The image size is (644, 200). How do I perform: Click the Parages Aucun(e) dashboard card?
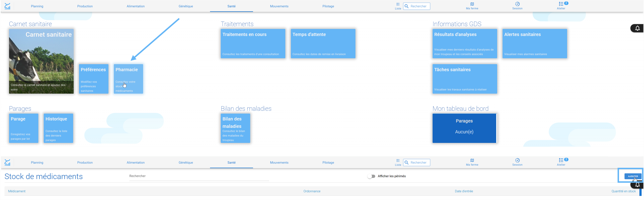coord(464,128)
